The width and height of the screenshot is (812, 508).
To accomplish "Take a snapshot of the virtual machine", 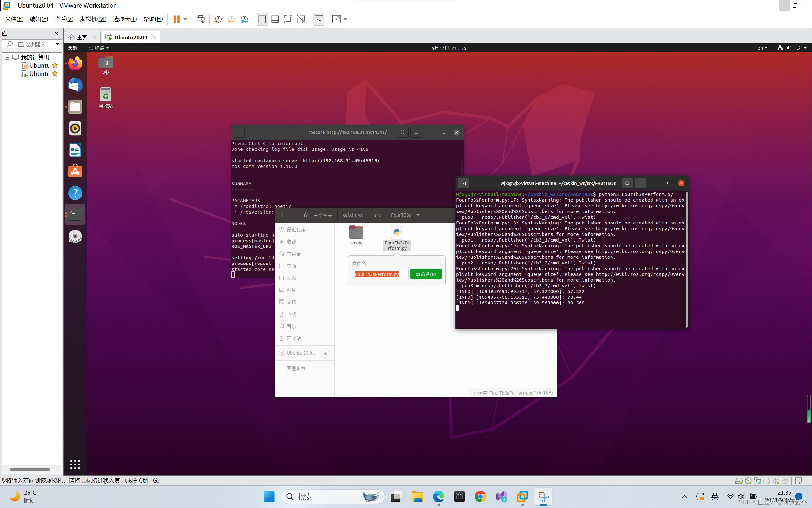I will coord(218,19).
